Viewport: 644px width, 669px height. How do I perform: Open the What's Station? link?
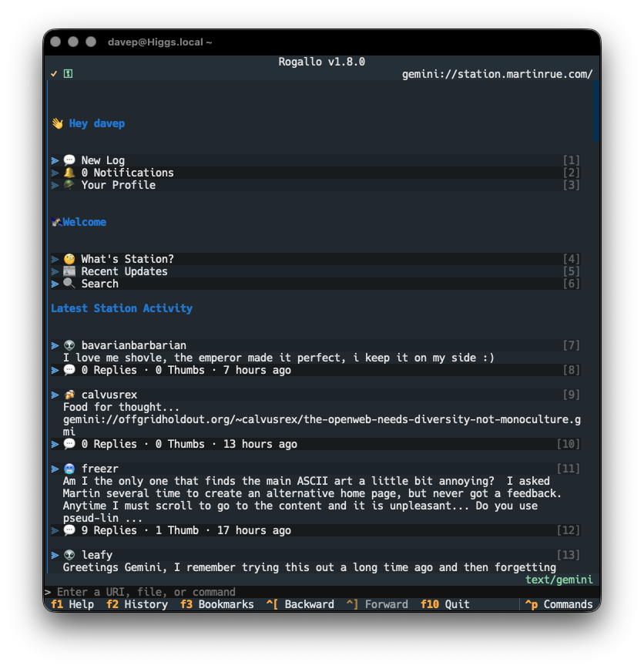[316, 259]
